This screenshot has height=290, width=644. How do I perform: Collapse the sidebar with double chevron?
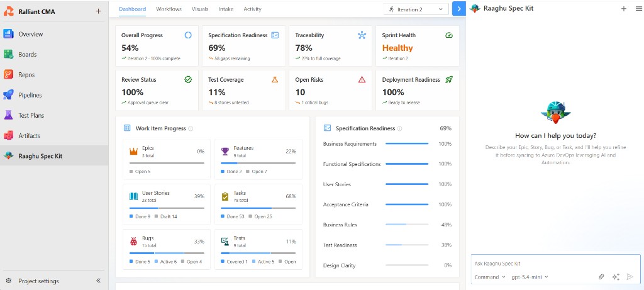coord(99,281)
